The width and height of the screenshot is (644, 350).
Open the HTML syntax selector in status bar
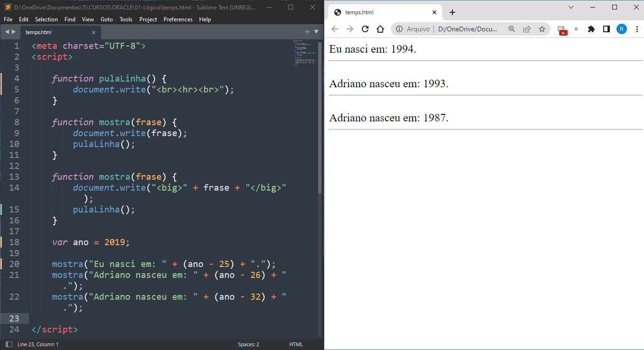tap(296, 344)
